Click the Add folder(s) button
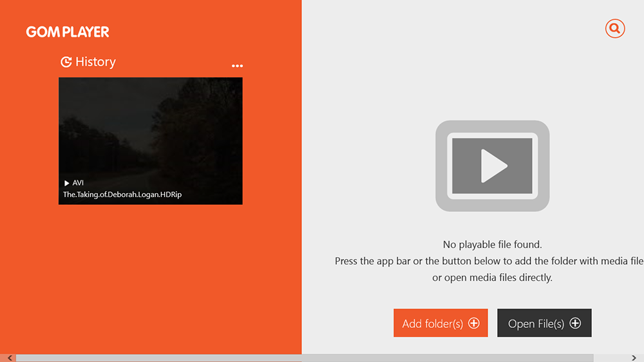The height and width of the screenshot is (362, 644). (x=440, y=323)
